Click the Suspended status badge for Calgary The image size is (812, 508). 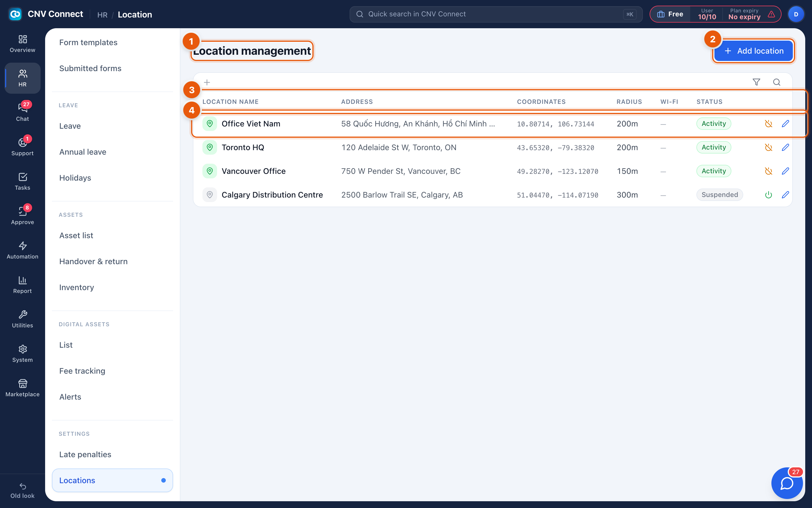pos(720,195)
